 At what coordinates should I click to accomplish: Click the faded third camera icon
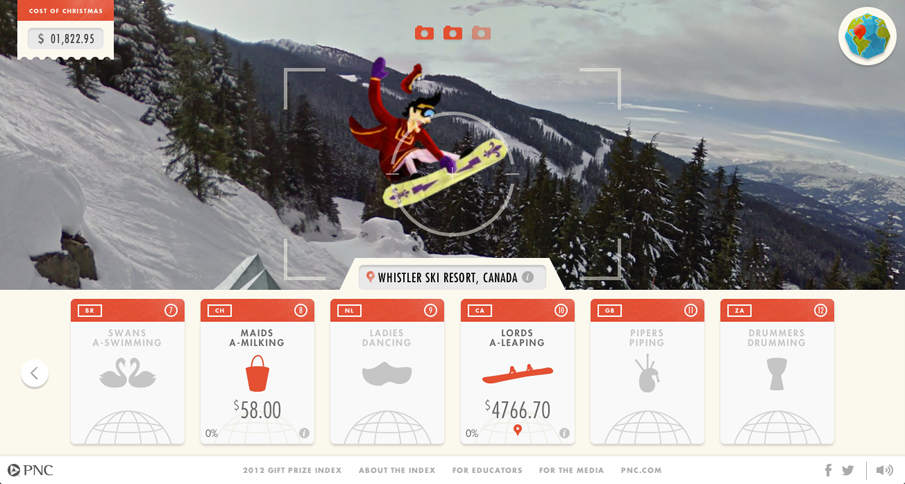[481, 33]
